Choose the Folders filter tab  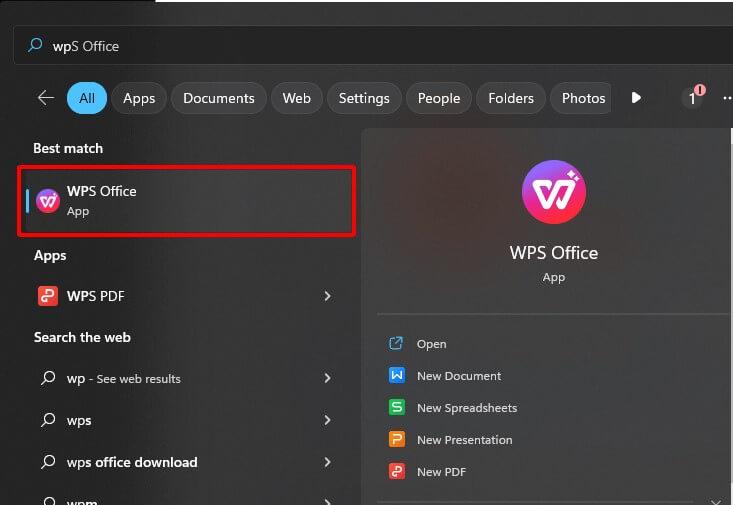(511, 98)
